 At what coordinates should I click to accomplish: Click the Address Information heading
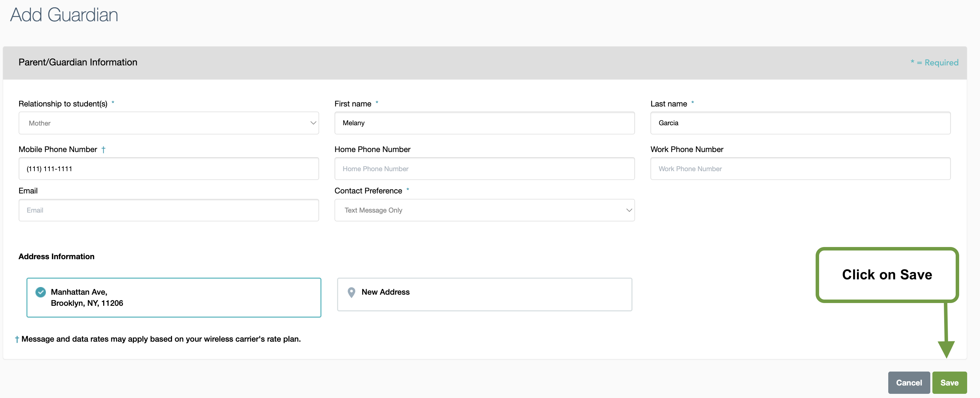click(56, 257)
